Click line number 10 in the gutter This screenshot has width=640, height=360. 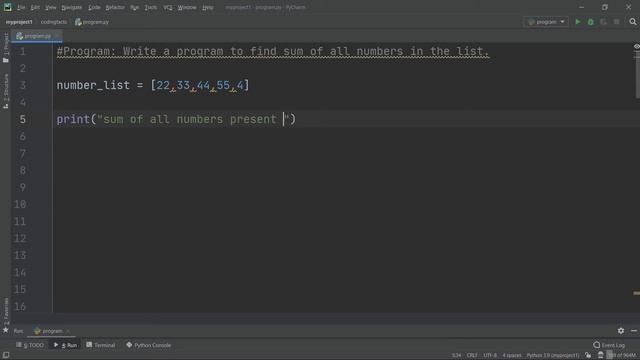(20, 204)
